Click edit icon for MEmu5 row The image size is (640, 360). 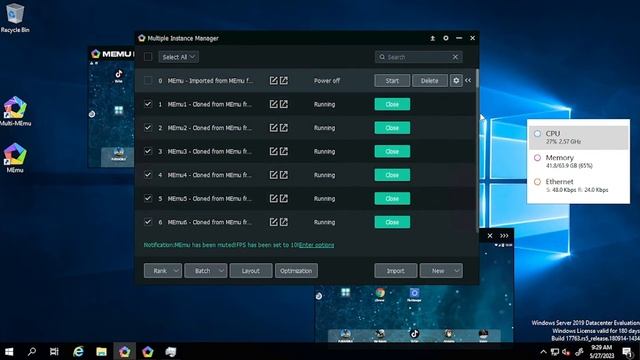pos(273,198)
